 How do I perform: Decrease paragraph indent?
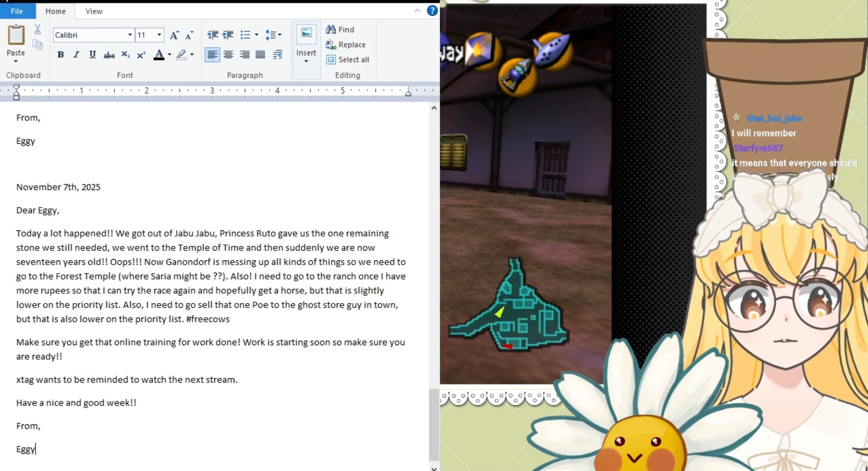tap(212, 35)
